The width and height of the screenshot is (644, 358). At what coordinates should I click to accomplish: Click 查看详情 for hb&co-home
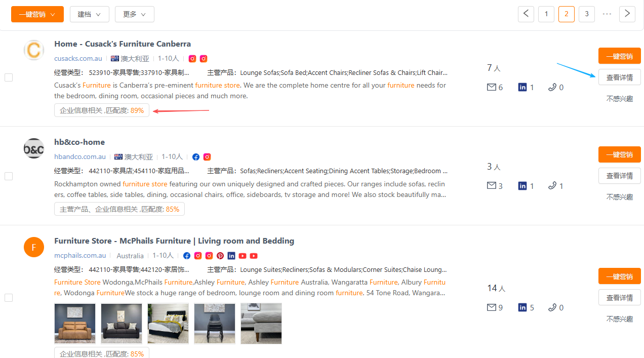point(620,176)
